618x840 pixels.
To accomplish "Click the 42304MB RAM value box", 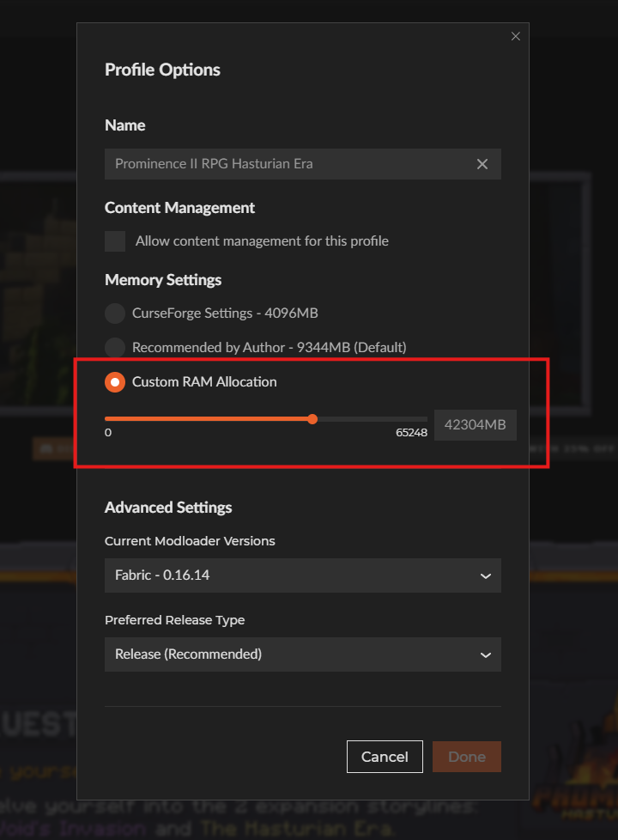I will 475,425.
